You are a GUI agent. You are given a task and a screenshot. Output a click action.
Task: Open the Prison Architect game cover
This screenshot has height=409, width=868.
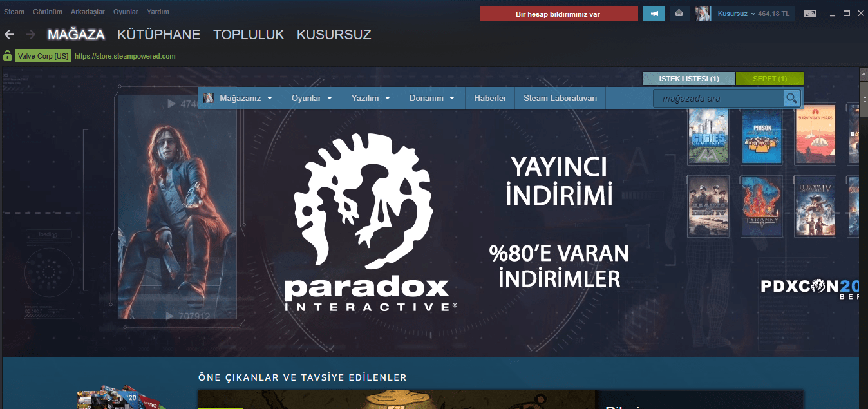tap(762, 136)
